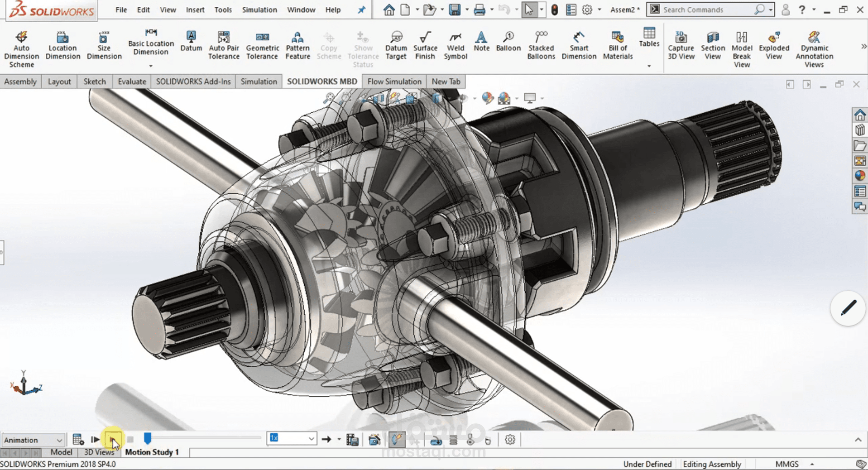
Task: Toggle Show Tolerance Status
Action: 363,48
